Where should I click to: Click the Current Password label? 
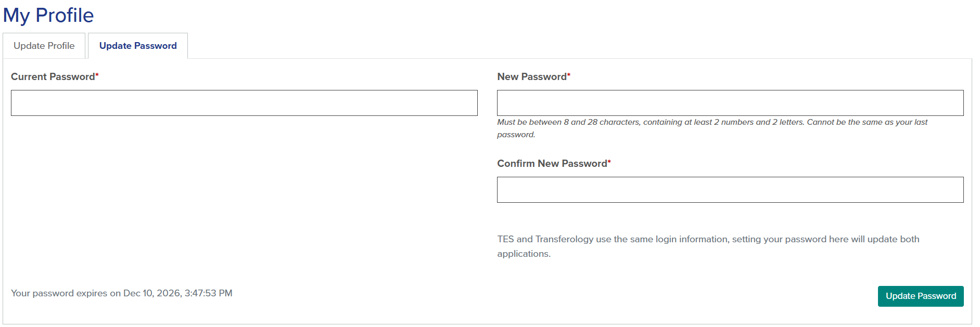(52, 76)
